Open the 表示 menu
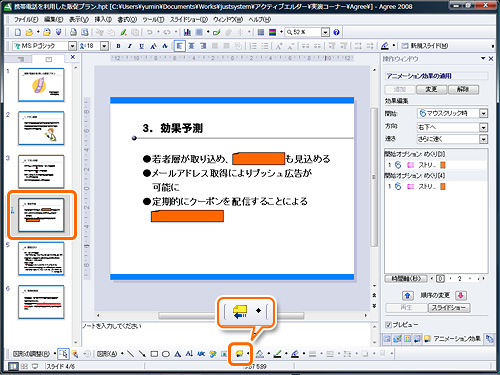This screenshot has width=500, height=375. (79, 20)
